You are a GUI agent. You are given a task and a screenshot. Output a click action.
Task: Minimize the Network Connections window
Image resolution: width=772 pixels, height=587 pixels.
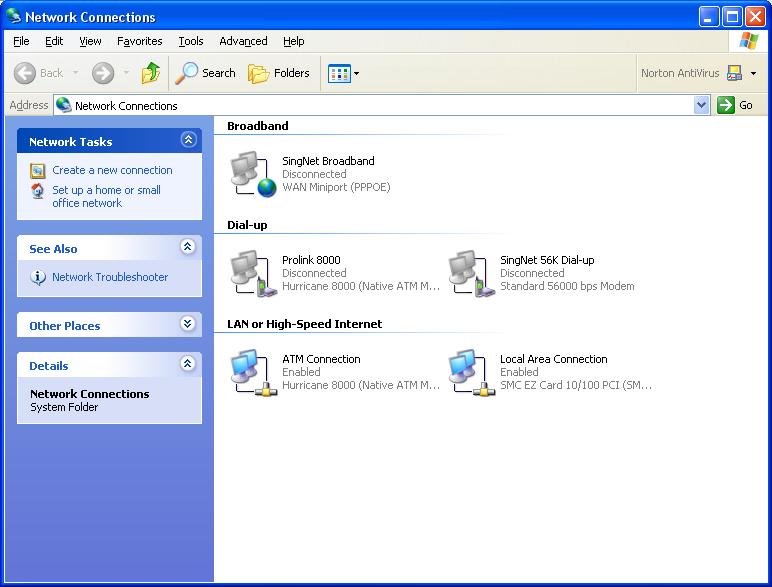708,17
